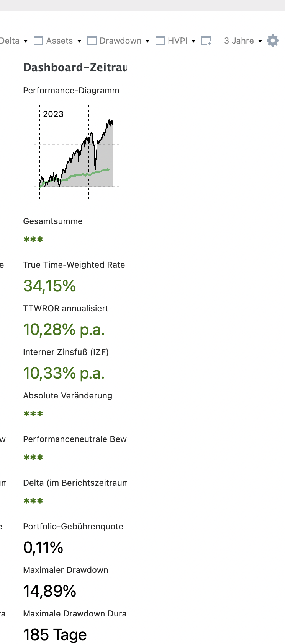
Task: Click the Assets dashboard window icon
Action: 38,41
